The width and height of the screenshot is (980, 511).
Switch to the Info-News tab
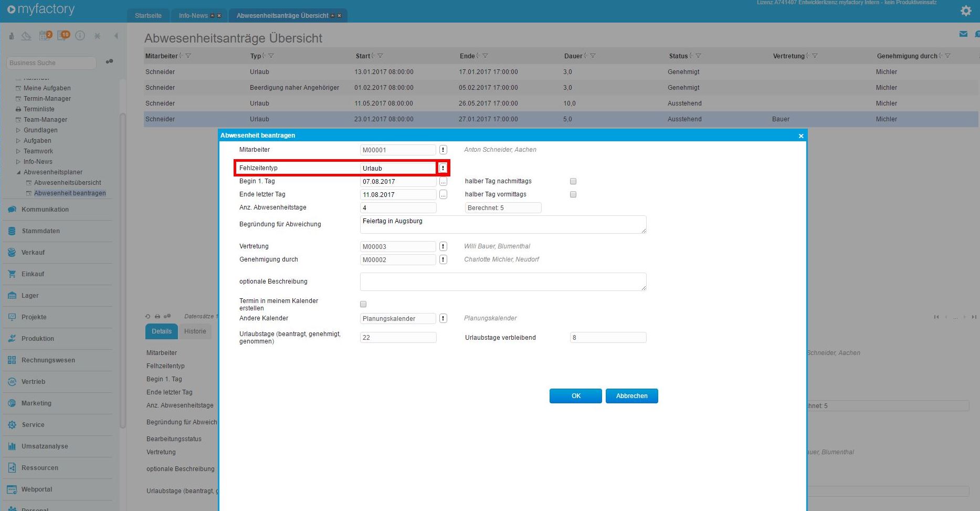193,16
